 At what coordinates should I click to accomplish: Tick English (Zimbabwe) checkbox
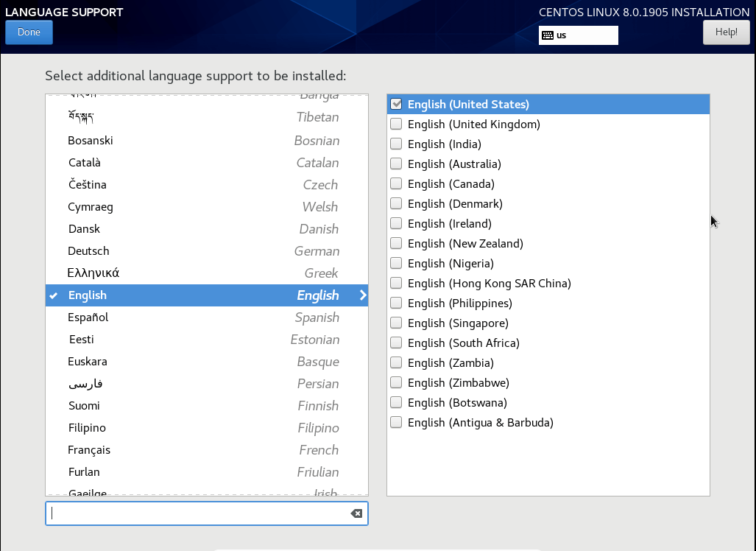coord(396,382)
